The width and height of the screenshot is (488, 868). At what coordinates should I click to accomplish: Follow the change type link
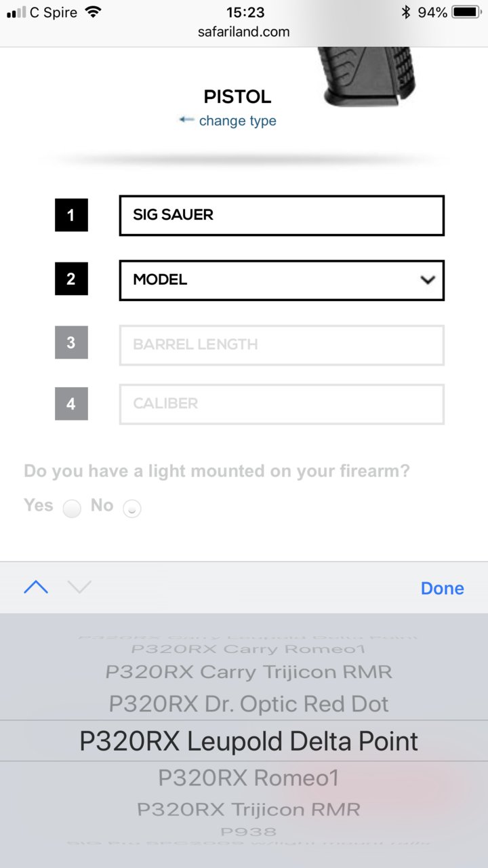tap(237, 121)
